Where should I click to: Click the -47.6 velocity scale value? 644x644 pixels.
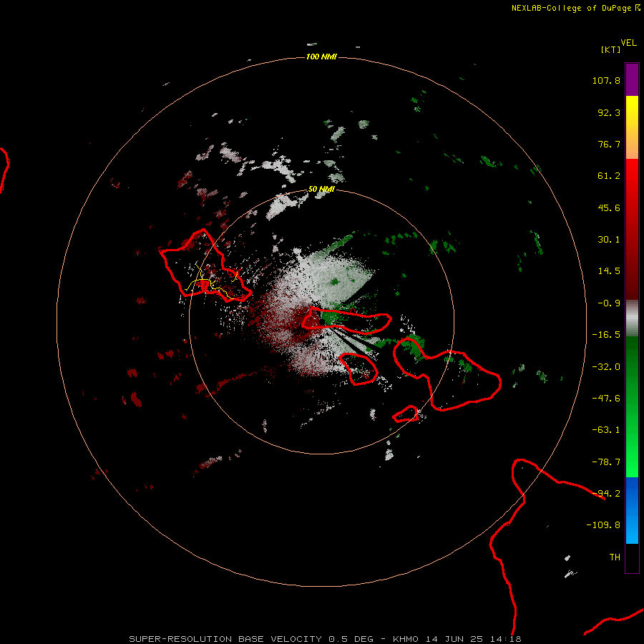click(x=606, y=399)
